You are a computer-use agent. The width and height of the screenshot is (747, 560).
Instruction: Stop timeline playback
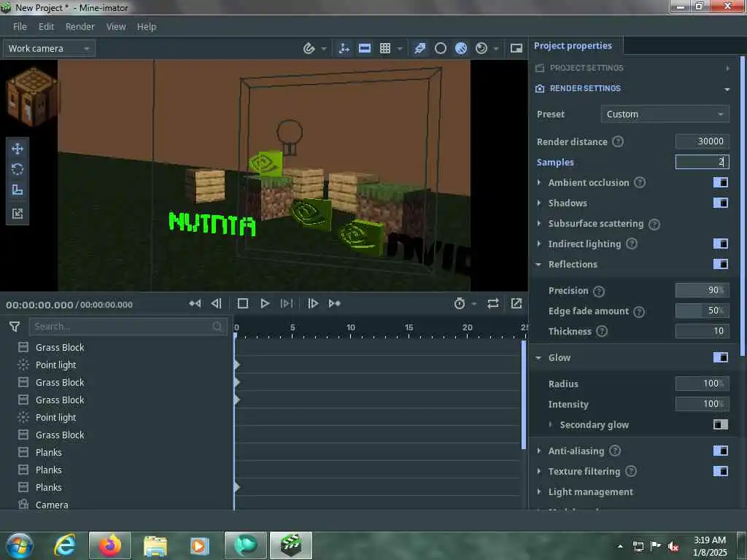pos(242,303)
